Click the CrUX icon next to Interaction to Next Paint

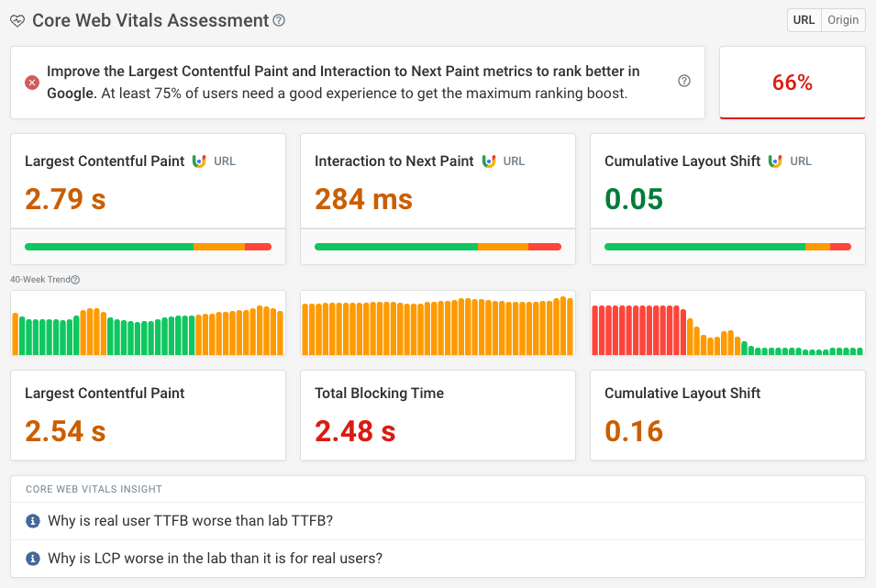(488, 161)
